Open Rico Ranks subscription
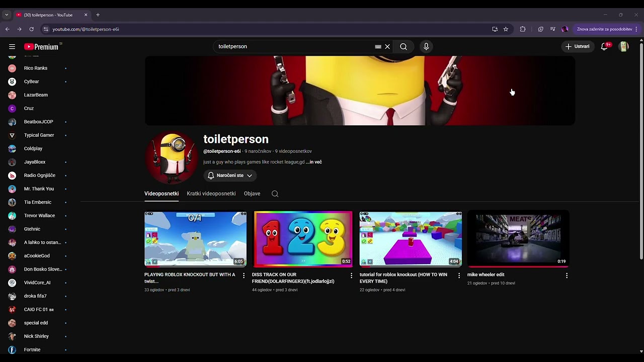The width and height of the screenshot is (644, 362). click(35, 68)
